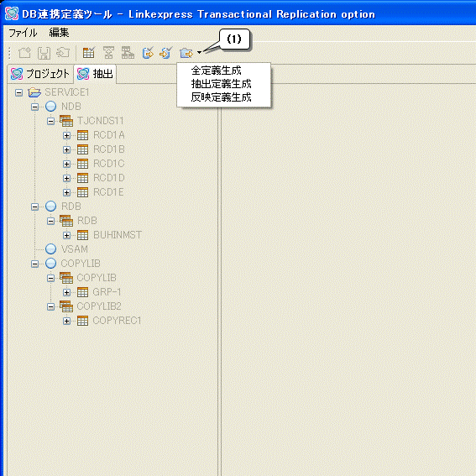Select 全定義生成 from the menu
Screen dimensions: 476x476
(x=216, y=71)
